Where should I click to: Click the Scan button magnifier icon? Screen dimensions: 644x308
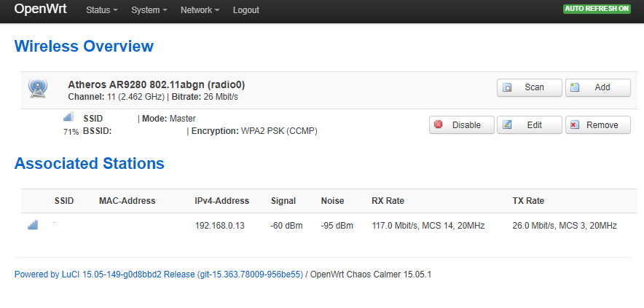click(x=508, y=87)
